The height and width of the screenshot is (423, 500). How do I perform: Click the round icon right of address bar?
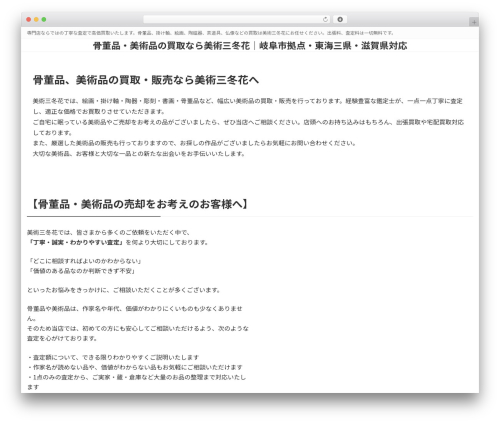340,20
